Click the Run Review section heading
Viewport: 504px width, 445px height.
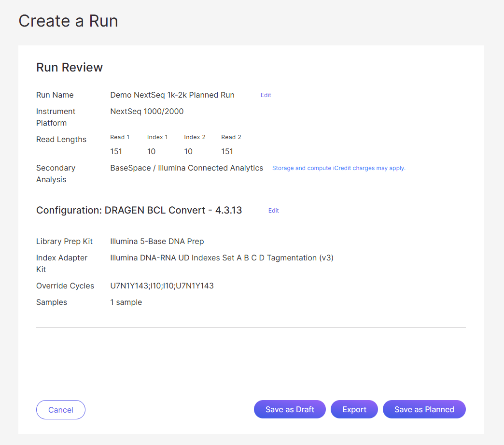click(x=70, y=67)
